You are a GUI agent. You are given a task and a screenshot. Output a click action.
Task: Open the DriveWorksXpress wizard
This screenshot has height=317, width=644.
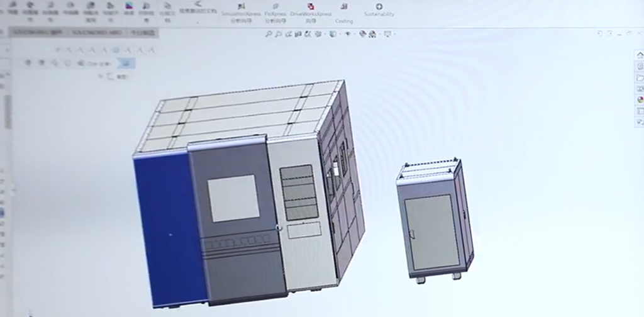(x=311, y=14)
